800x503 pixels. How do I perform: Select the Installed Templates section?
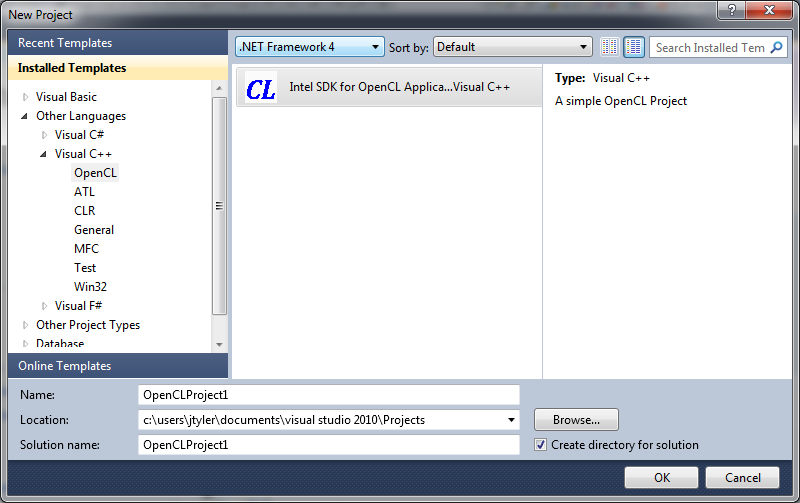(x=118, y=68)
